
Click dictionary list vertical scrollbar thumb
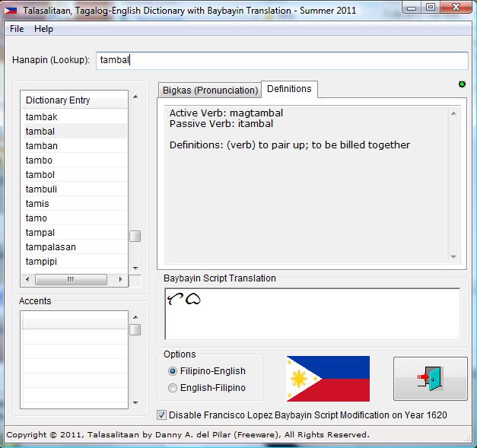point(135,236)
